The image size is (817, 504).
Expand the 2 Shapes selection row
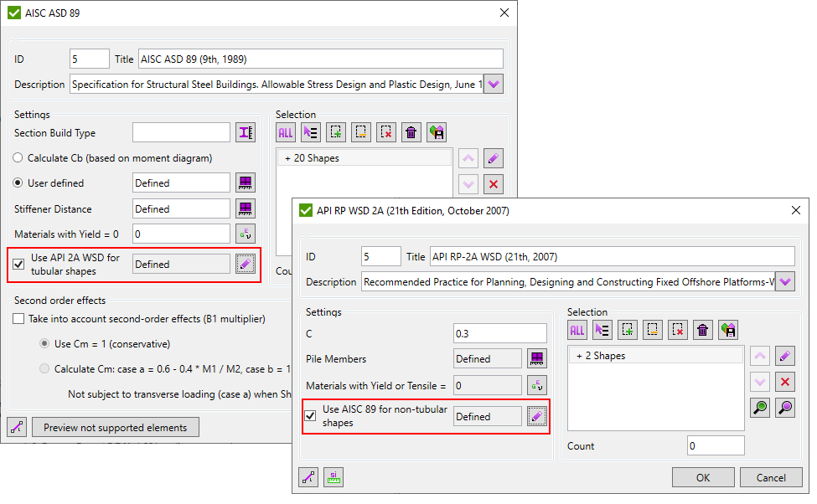[579, 356]
